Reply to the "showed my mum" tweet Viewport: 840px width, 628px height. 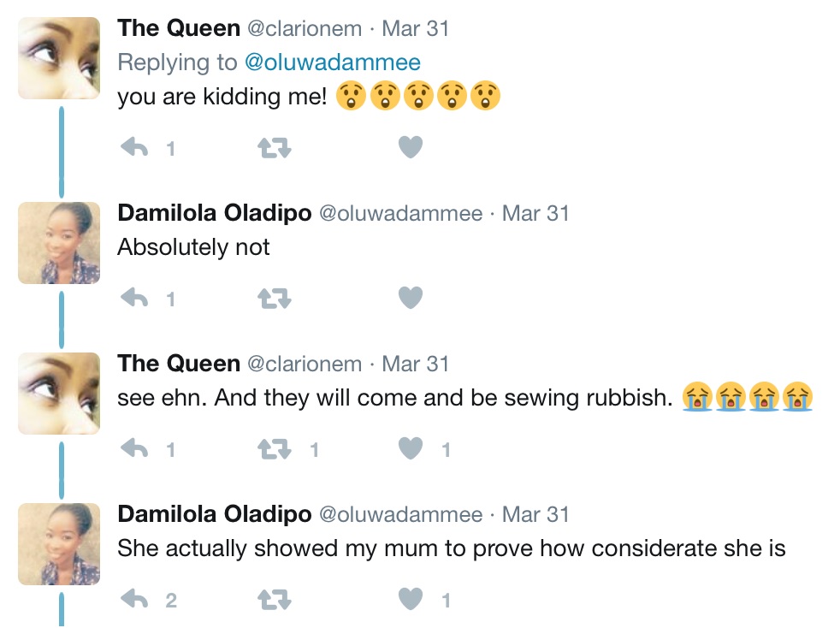point(135,600)
